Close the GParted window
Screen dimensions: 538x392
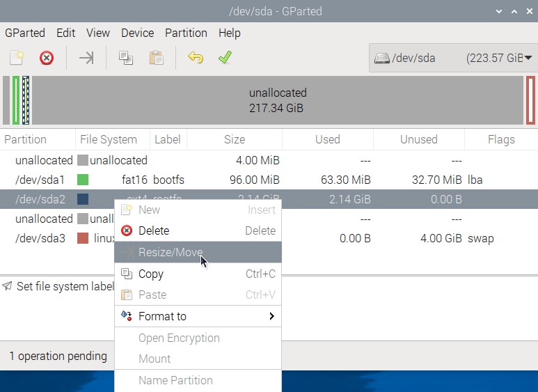[530, 11]
